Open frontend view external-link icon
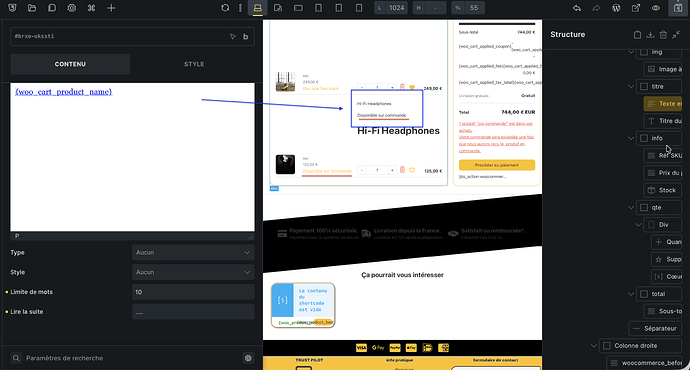This screenshot has height=370, width=690. point(636,8)
